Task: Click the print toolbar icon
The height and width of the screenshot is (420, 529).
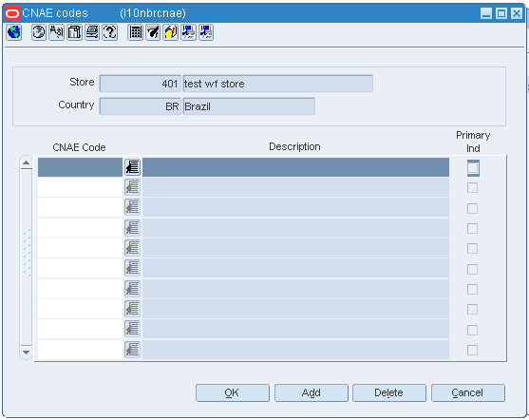Action: 92,32
